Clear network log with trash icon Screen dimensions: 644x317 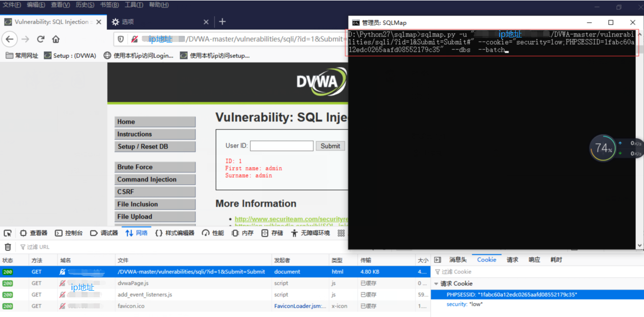coord(8,247)
